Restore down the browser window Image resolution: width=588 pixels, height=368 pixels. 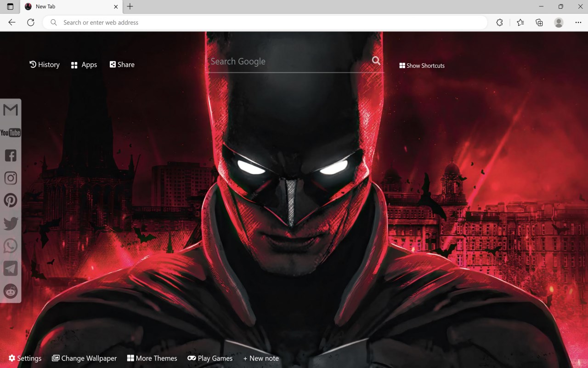click(560, 6)
